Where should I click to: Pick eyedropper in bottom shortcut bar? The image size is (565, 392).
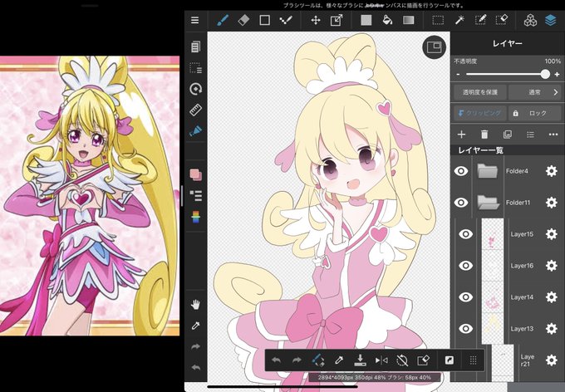pos(339,360)
